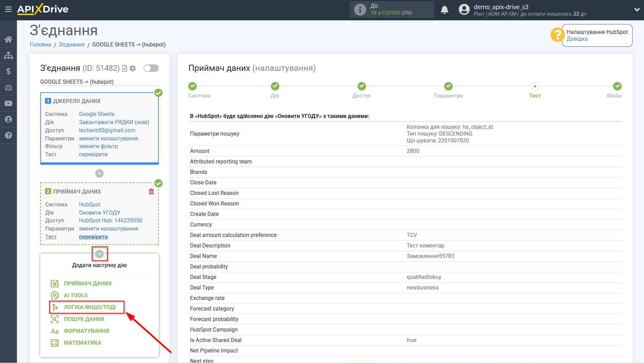Open the help question icon in sidebar
Image resolution: width=644 pixels, height=363 pixels.
click(x=8, y=135)
